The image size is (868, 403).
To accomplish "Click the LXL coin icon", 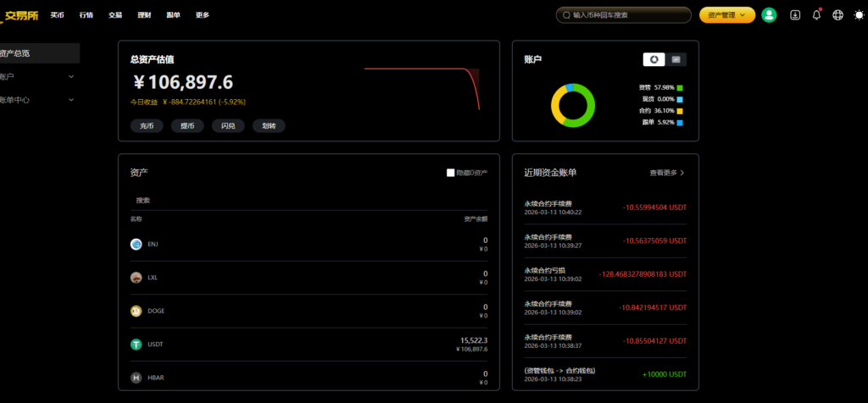I will pyautogui.click(x=136, y=278).
